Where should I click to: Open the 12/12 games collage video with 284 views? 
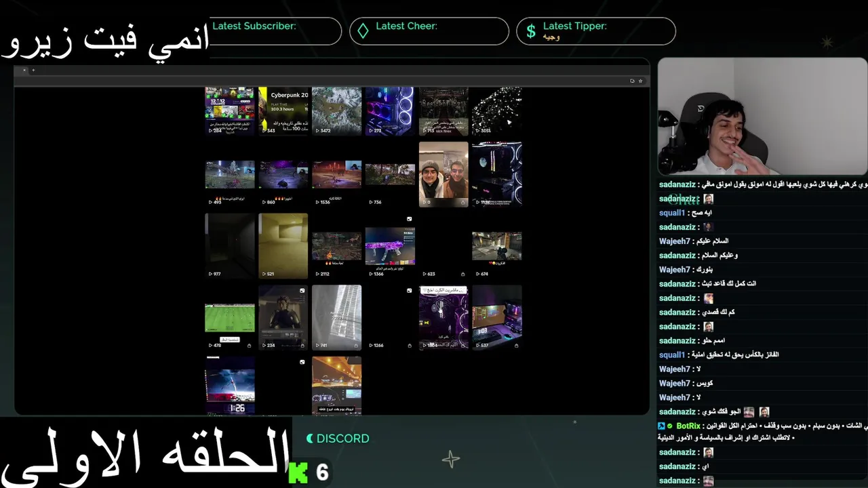pos(230,111)
